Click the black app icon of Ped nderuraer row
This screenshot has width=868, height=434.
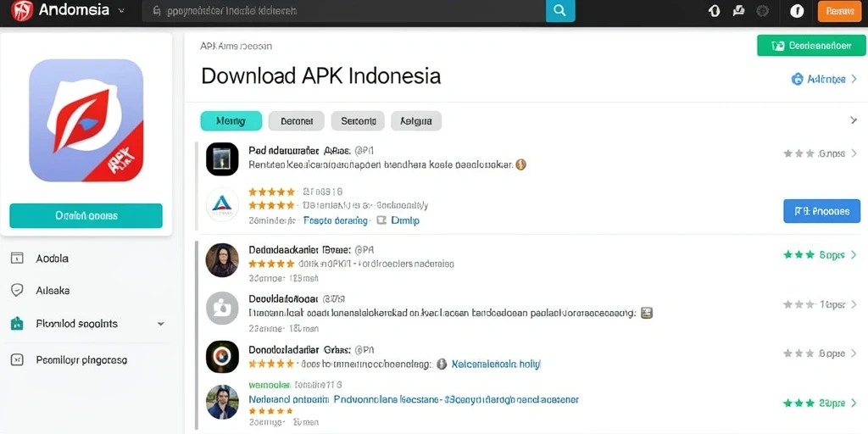point(222,159)
